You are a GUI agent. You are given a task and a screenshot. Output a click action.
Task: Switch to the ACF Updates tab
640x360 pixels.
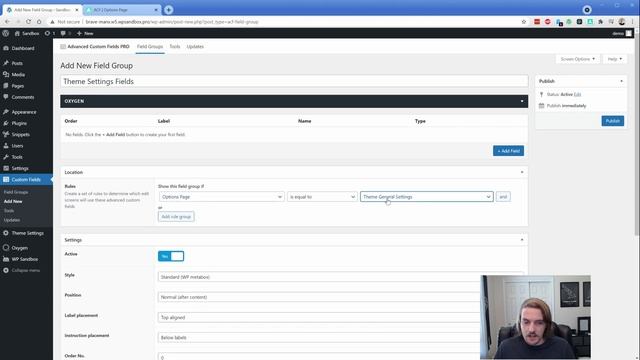point(195,47)
